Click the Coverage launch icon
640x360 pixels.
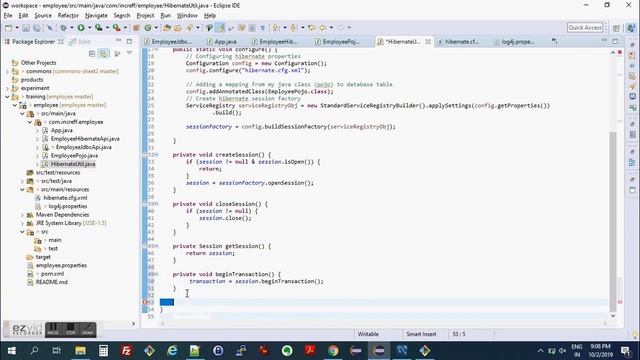tap(98, 28)
